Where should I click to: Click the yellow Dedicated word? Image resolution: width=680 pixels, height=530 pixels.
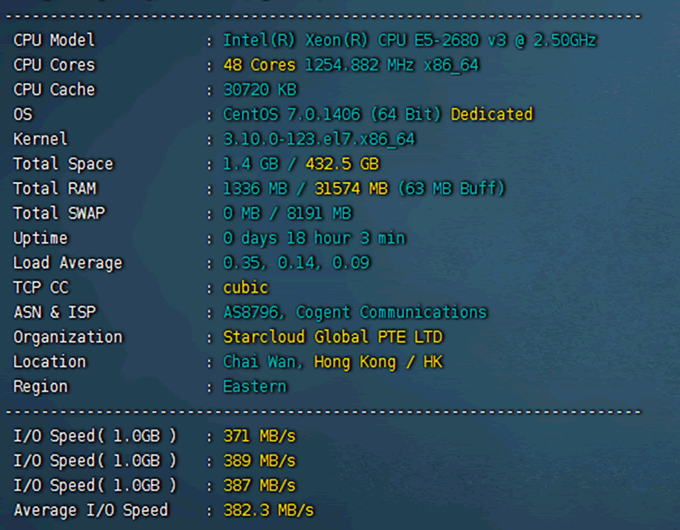(492, 114)
